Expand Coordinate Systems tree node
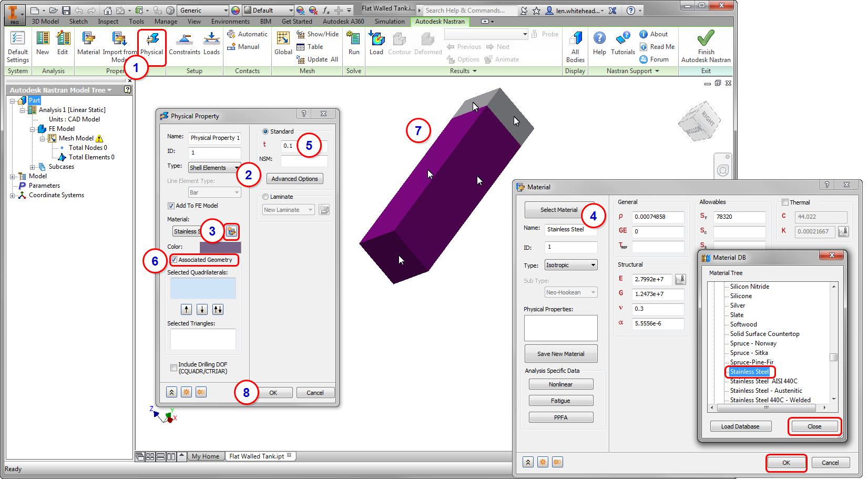This screenshot has width=868, height=479. (13, 196)
